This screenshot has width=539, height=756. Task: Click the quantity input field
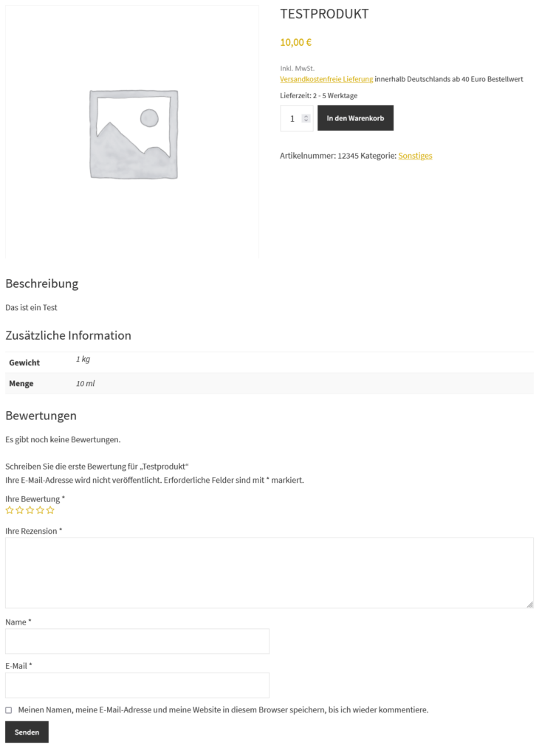tap(293, 118)
